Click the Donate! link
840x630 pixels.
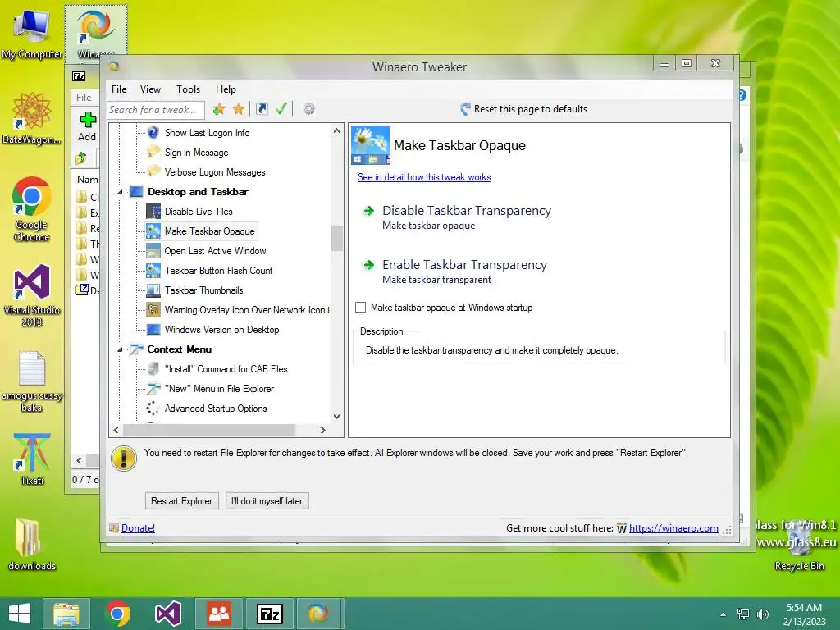138,528
